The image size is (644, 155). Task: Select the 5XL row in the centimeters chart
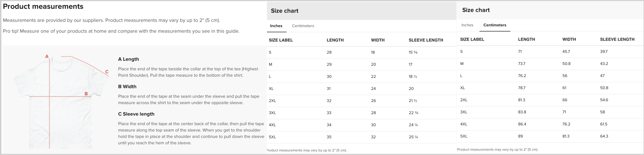550,136
